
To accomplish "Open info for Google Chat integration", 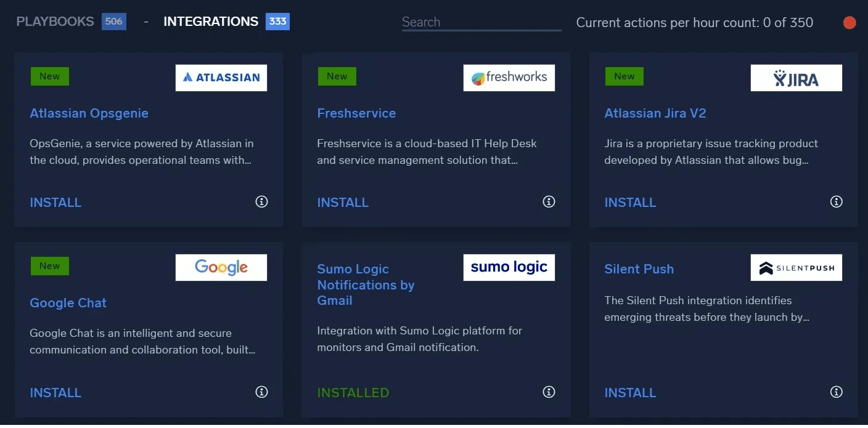I will click(x=261, y=392).
